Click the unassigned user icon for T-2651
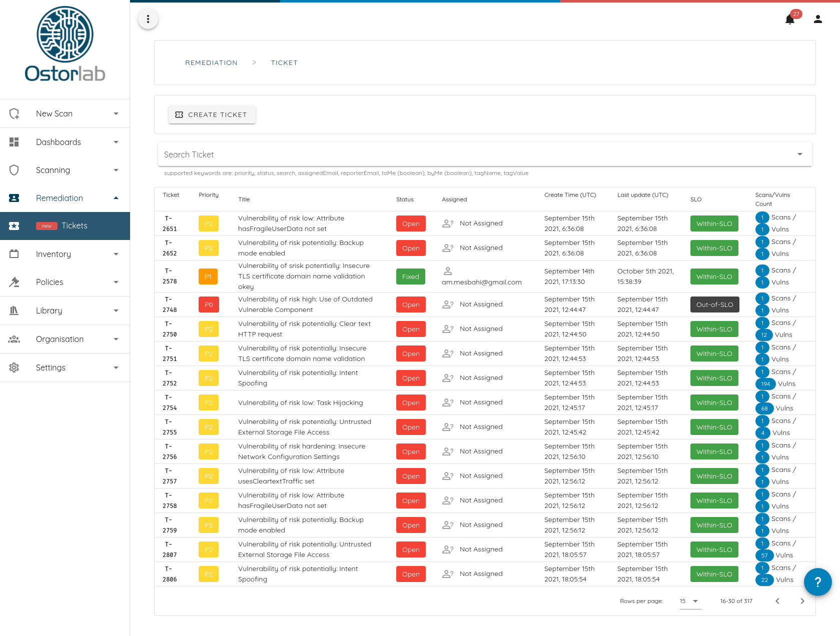The height and width of the screenshot is (636, 840). pos(448,223)
